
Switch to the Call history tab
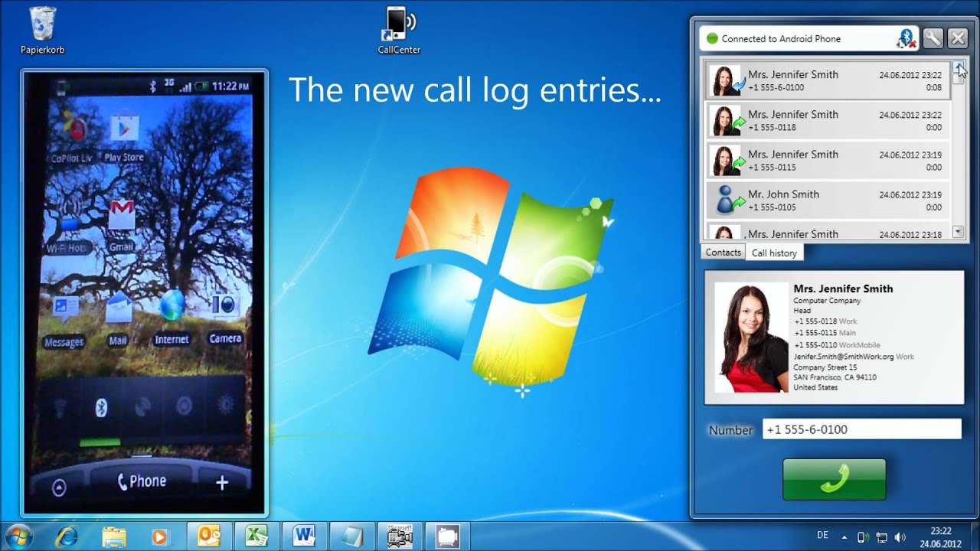point(774,253)
